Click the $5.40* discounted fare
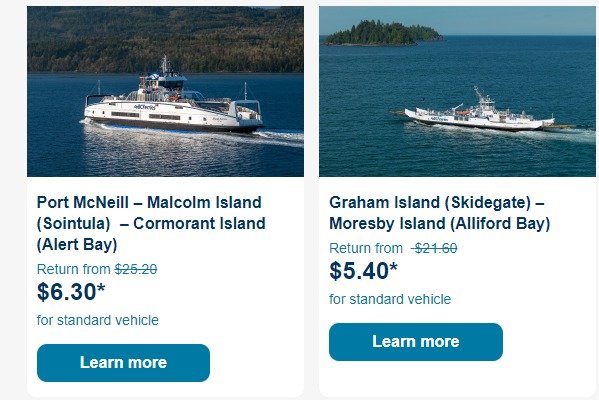This screenshot has width=599, height=400. click(363, 271)
